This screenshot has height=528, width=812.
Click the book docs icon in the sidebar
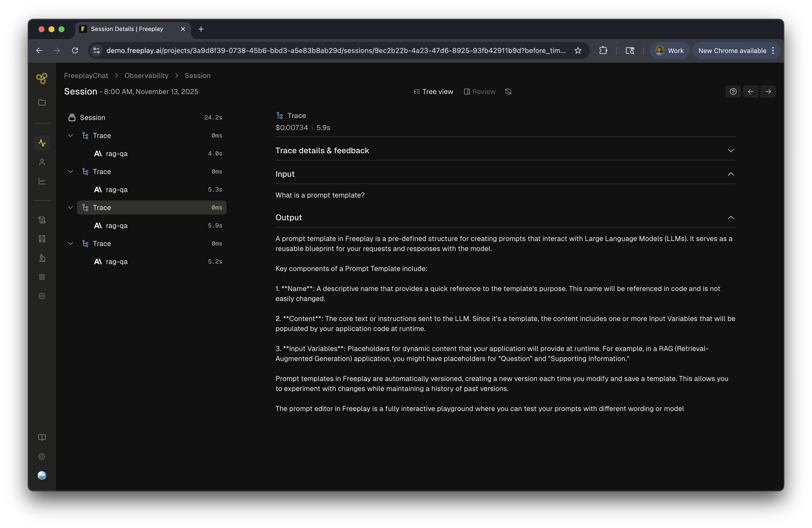(x=41, y=437)
